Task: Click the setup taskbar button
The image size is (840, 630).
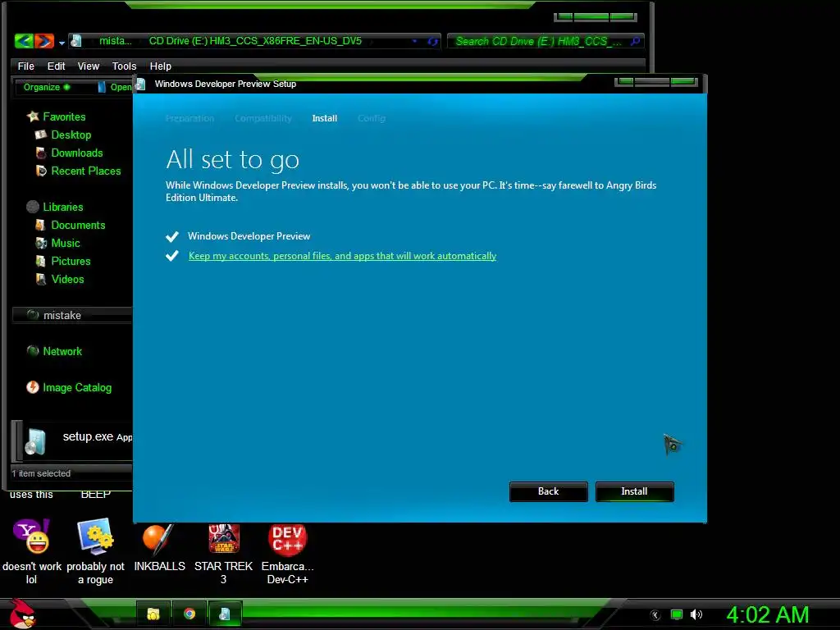Action: point(225,614)
